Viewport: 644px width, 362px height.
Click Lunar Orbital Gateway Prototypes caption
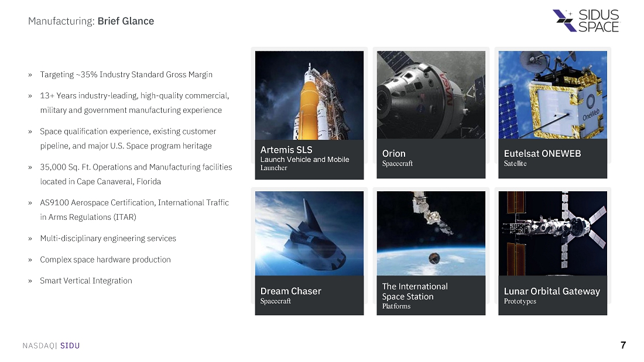click(x=553, y=295)
